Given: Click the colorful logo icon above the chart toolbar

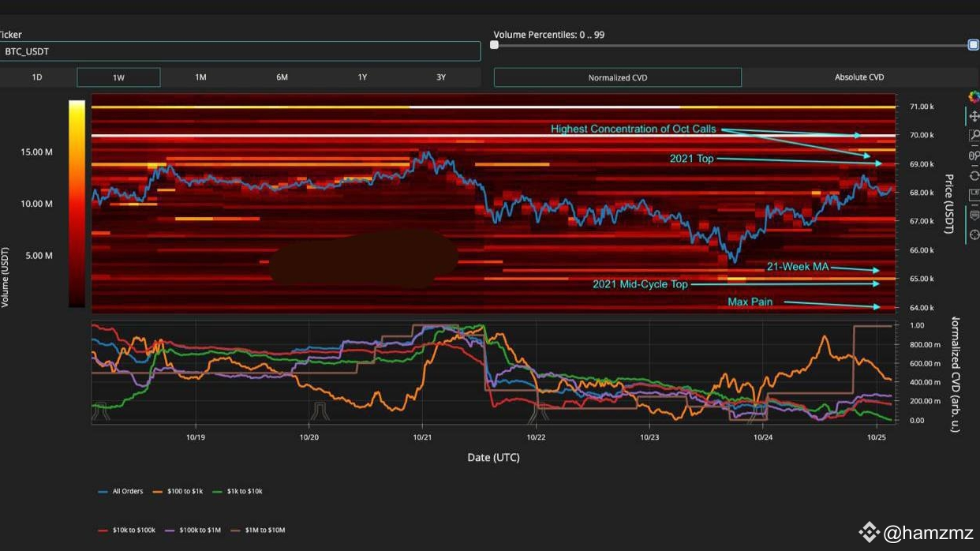Looking at the screenshot, I should click(x=973, y=96).
